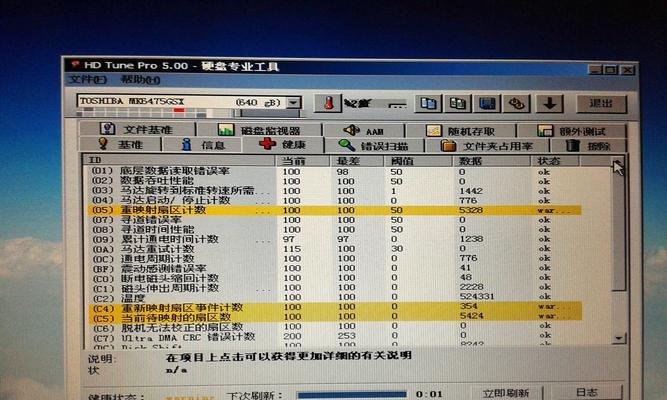The image size is (667, 400).
Task: Click data value 5424 in row C5
Action: point(471,316)
